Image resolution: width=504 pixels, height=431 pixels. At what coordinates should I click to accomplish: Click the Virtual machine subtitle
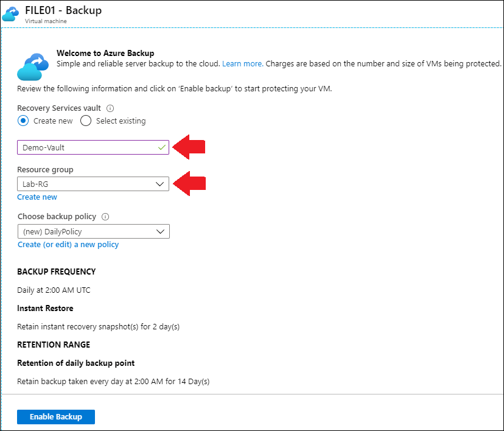tap(46, 21)
